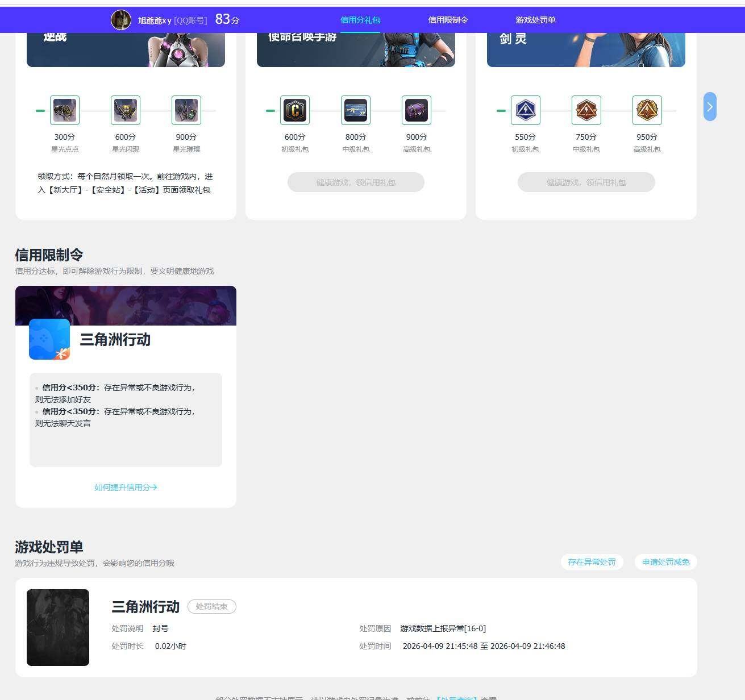Select the 600分 初级礼包 C badge icon
The width and height of the screenshot is (745, 700).
pos(295,110)
